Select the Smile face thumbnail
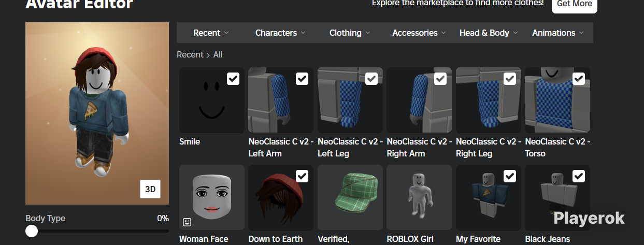The height and width of the screenshot is (245, 644). (x=212, y=100)
